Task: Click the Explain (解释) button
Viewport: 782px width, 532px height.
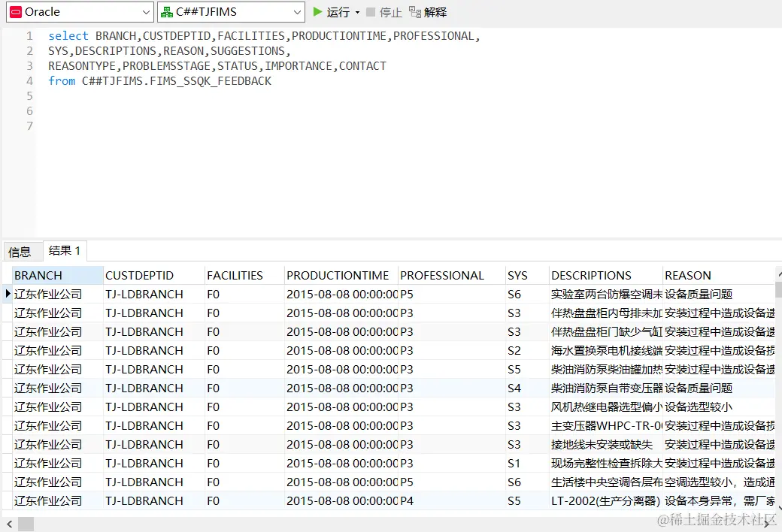Action: click(x=428, y=12)
